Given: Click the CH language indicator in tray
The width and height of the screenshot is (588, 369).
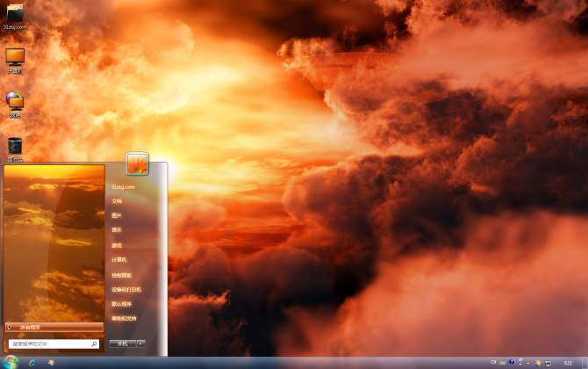Looking at the screenshot, I should [493, 363].
